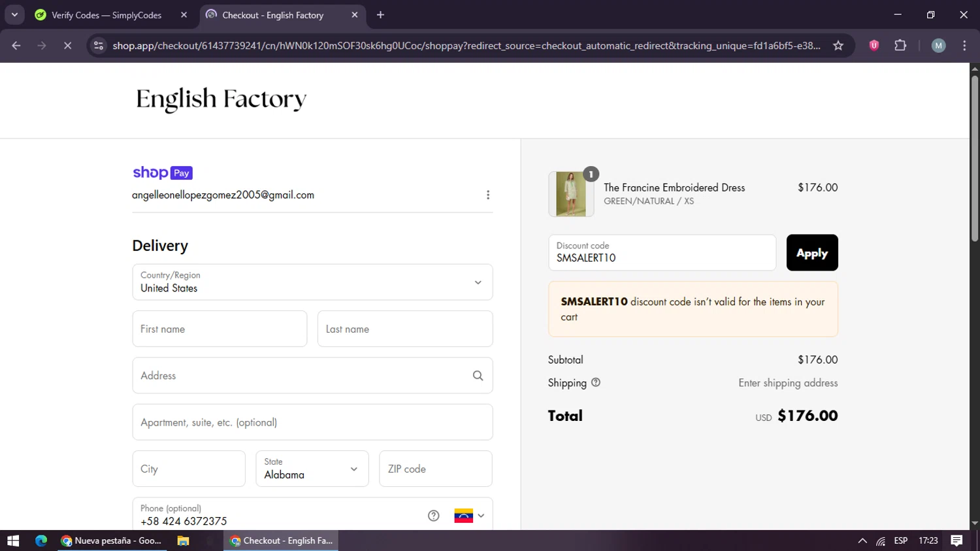Viewport: 980px width, 551px height.
Task: Open account options next to email address
Action: 488,195
